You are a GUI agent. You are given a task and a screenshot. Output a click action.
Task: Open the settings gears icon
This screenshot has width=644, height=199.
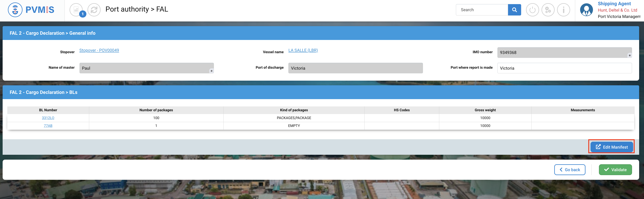click(548, 10)
